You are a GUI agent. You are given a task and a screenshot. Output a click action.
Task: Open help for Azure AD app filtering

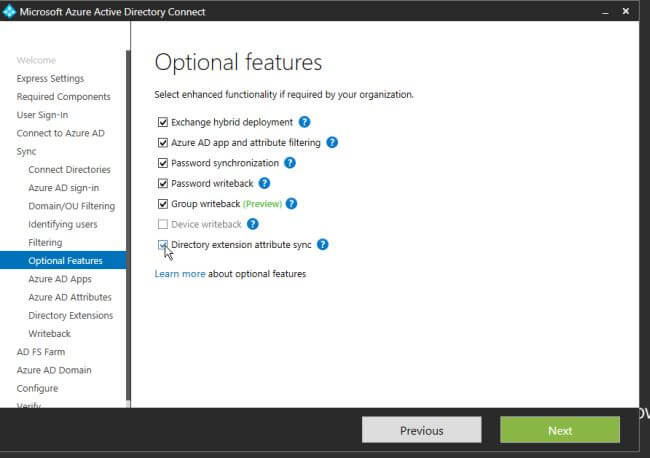coord(332,142)
